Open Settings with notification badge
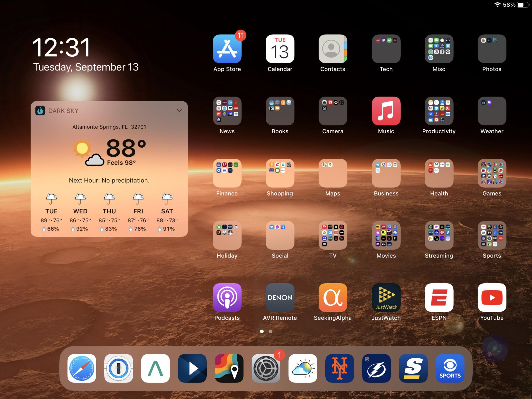The image size is (532, 399). pyautogui.click(x=266, y=368)
